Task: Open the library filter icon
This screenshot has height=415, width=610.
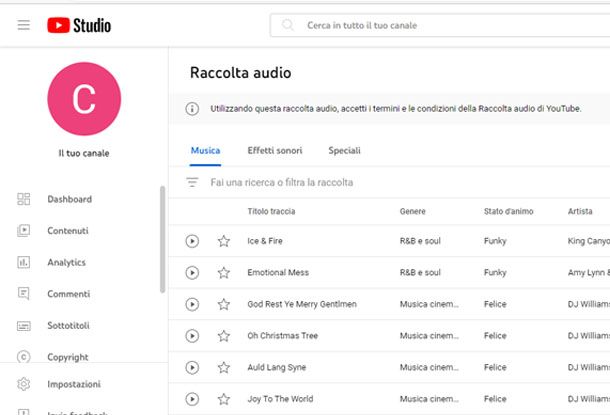Action: tap(193, 183)
